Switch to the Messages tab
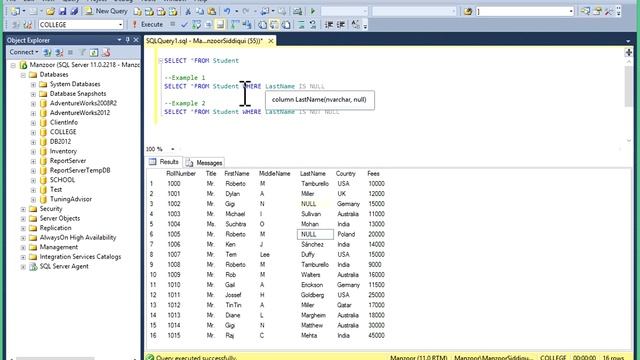The image size is (640, 360). (x=204, y=162)
